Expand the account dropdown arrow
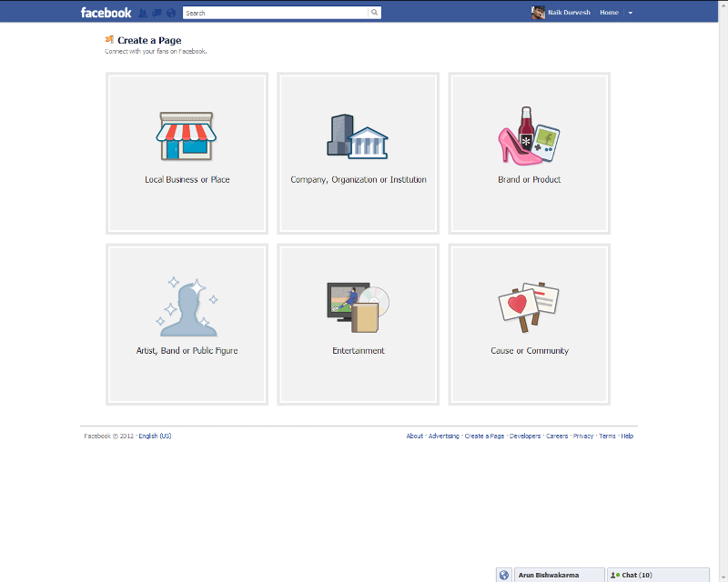The width and height of the screenshot is (728, 582). click(x=631, y=13)
